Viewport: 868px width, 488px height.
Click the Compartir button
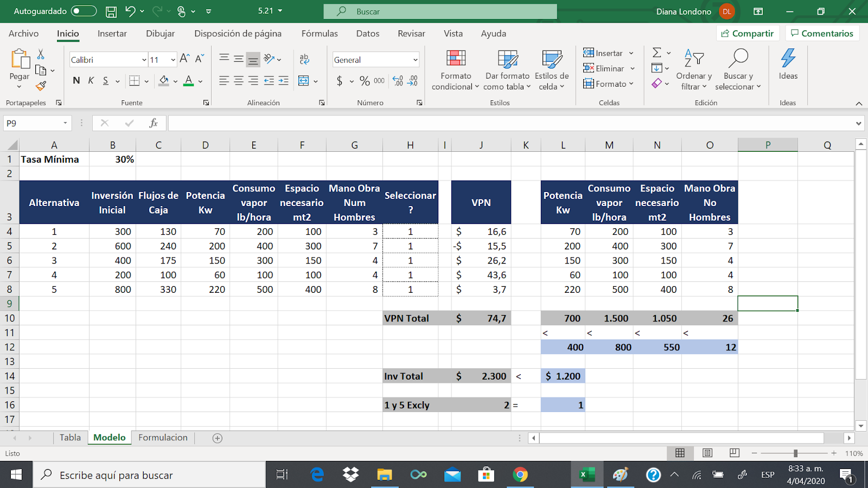point(748,33)
